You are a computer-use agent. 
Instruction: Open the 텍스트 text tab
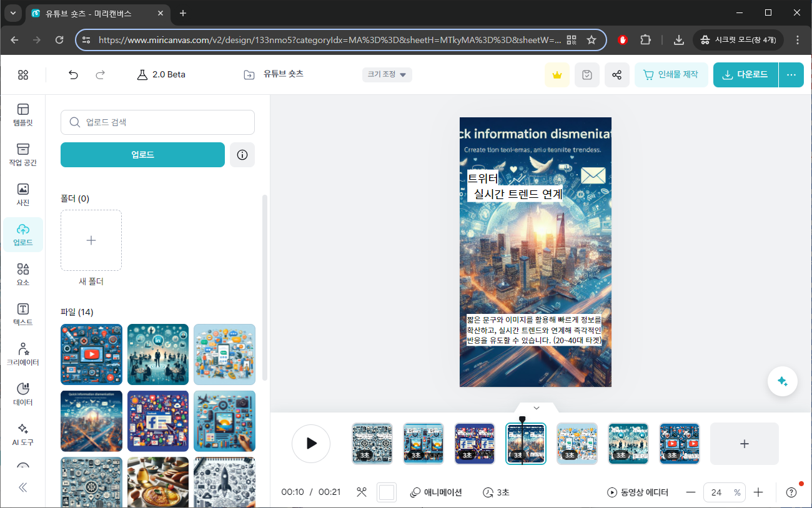[23, 315]
